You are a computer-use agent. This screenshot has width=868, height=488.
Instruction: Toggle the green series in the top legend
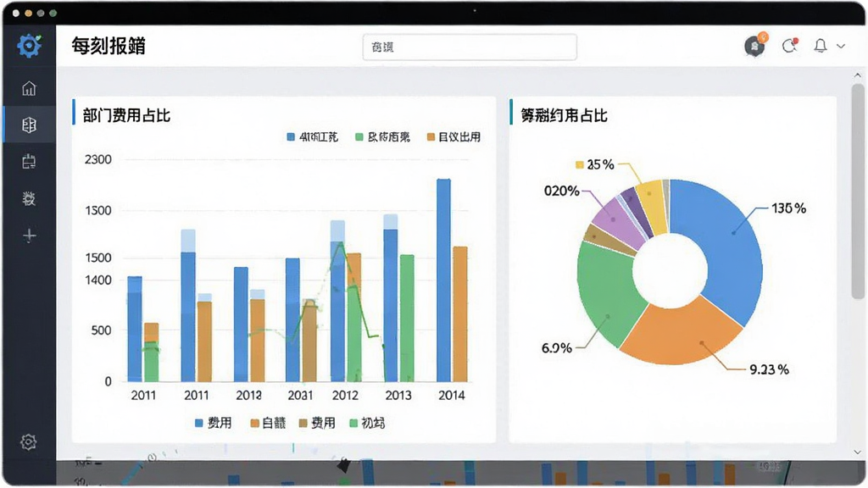pos(382,136)
